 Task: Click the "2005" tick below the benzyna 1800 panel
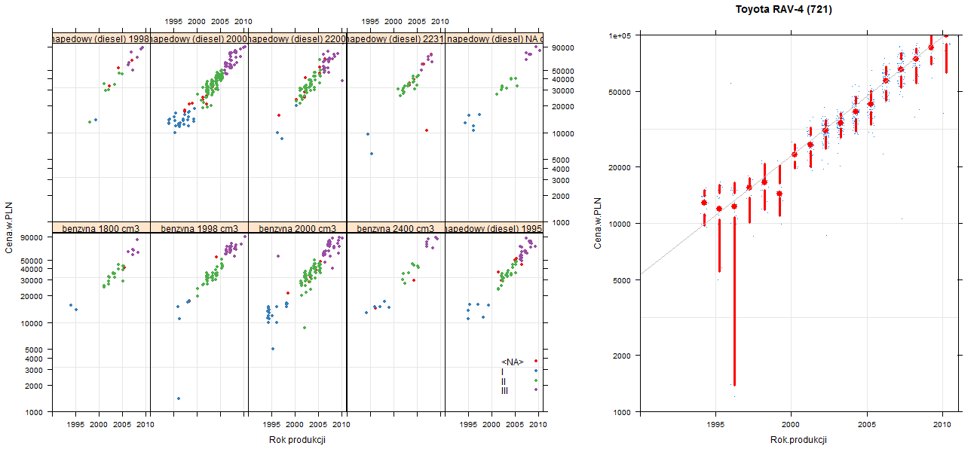coord(122,426)
